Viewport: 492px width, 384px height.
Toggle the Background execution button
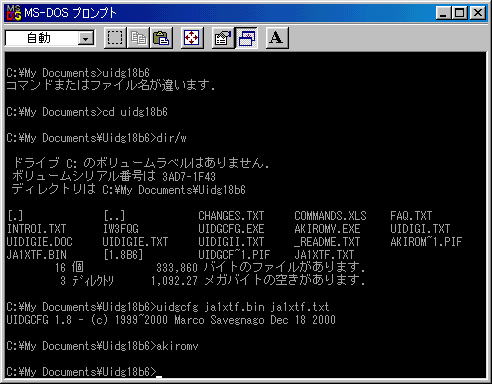tap(246, 38)
